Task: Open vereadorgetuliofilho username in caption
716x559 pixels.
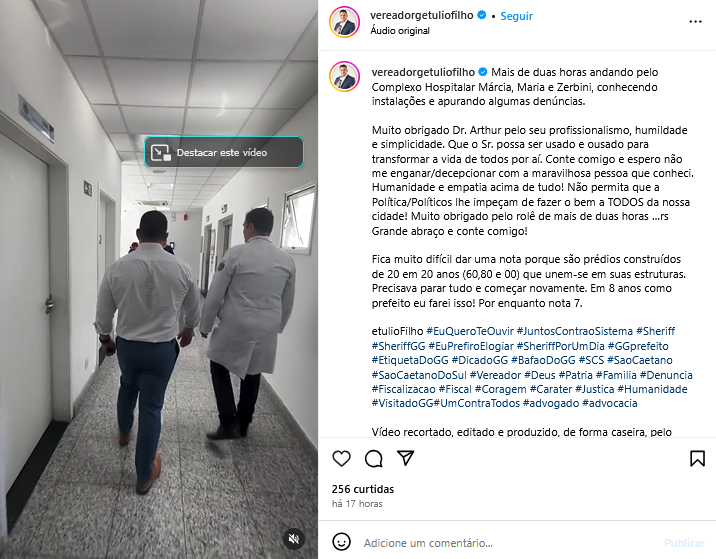Action: pyautogui.click(x=423, y=72)
